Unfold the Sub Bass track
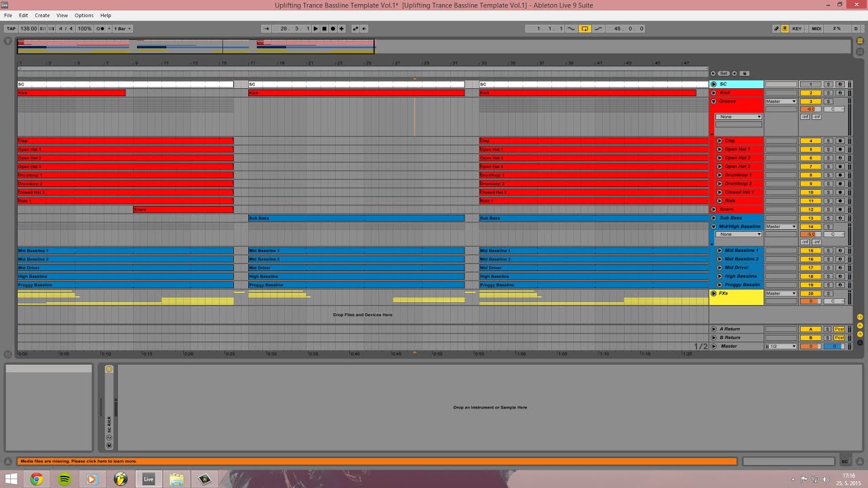Screen dimensions: 868x488 tap(713, 218)
